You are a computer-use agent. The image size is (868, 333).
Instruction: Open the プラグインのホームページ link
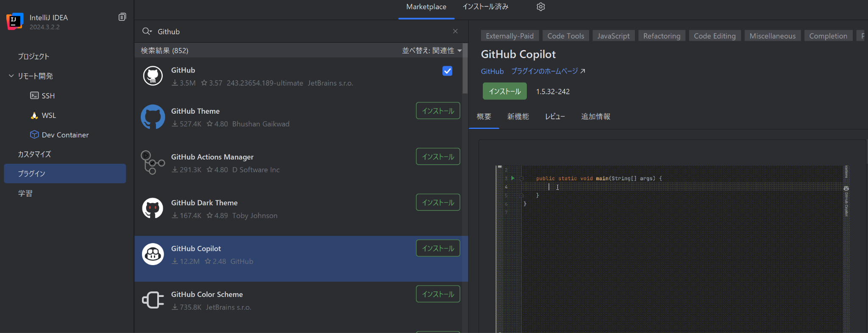[544, 71]
